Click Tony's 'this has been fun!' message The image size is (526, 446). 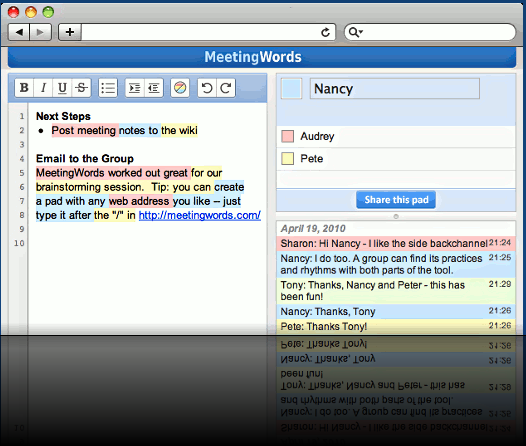coord(396,291)
